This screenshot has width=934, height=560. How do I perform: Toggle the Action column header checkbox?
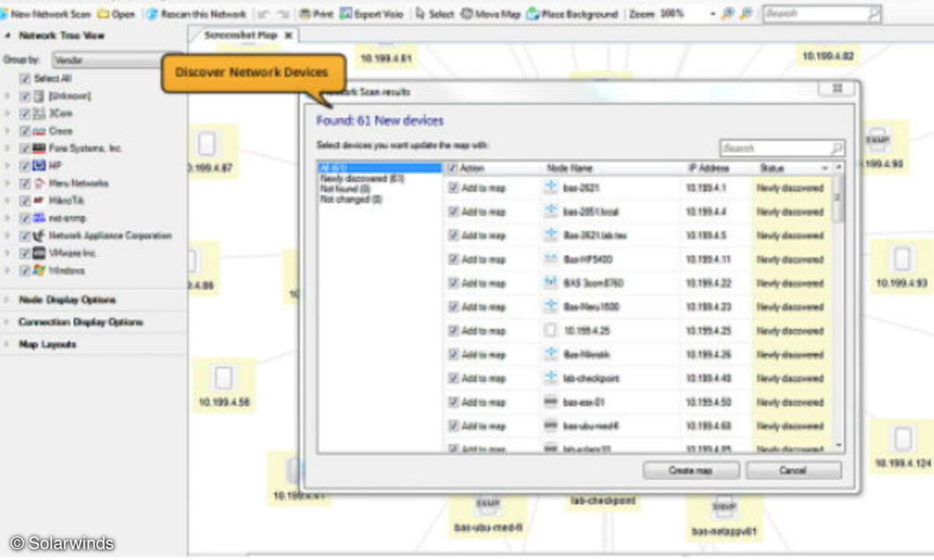453,168
